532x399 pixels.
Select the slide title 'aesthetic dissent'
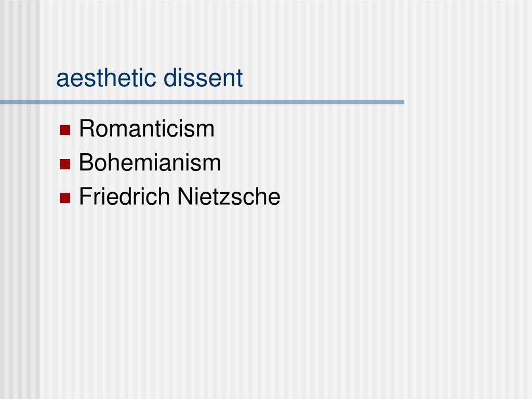(x=150, y=78)
